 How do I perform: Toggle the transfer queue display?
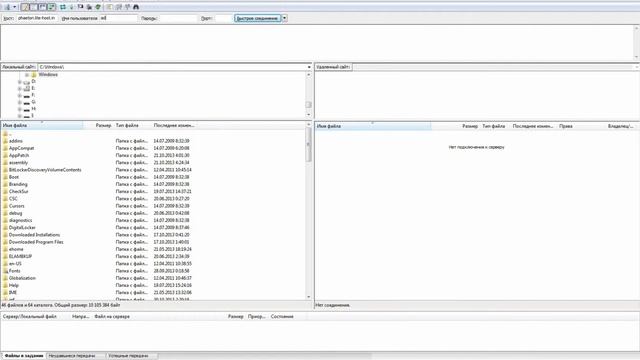[51, 7]
